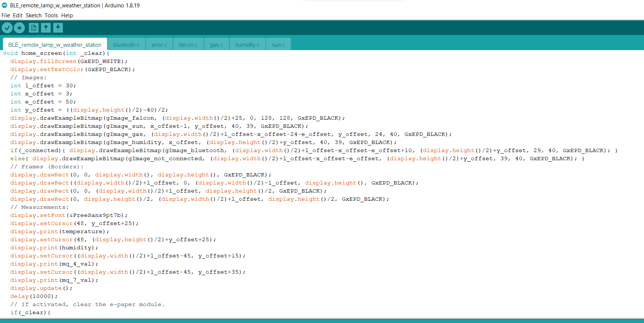Open the Help menu
This screenshot has height=323, width=644.
[67, 15]
